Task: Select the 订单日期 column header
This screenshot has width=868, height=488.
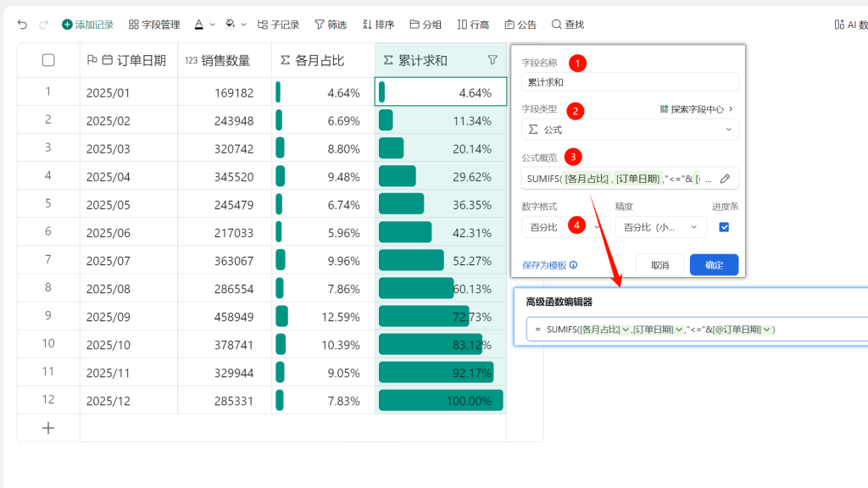Action: pos(129,60)
